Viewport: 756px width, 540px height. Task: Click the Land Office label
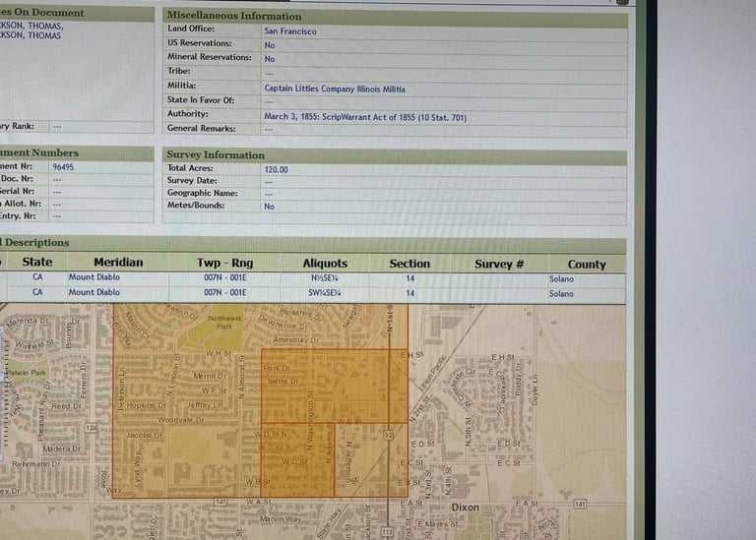coord(191,29)
